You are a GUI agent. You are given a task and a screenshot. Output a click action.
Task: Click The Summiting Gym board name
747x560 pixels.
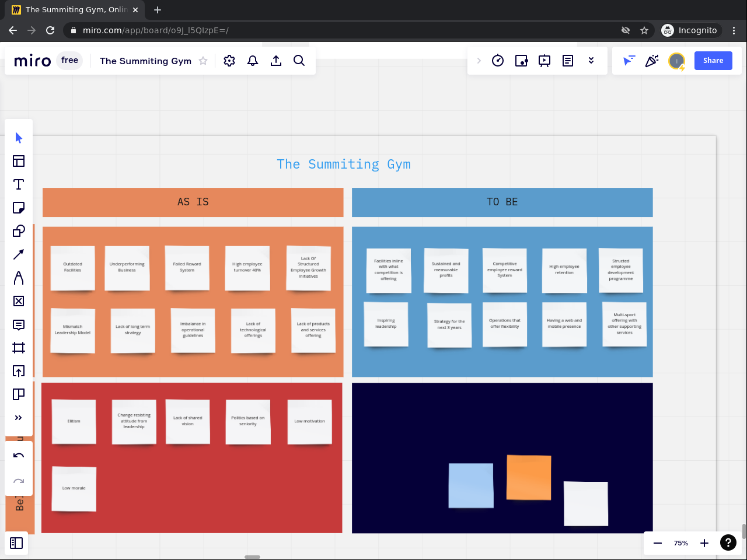[x=145, y=61]
